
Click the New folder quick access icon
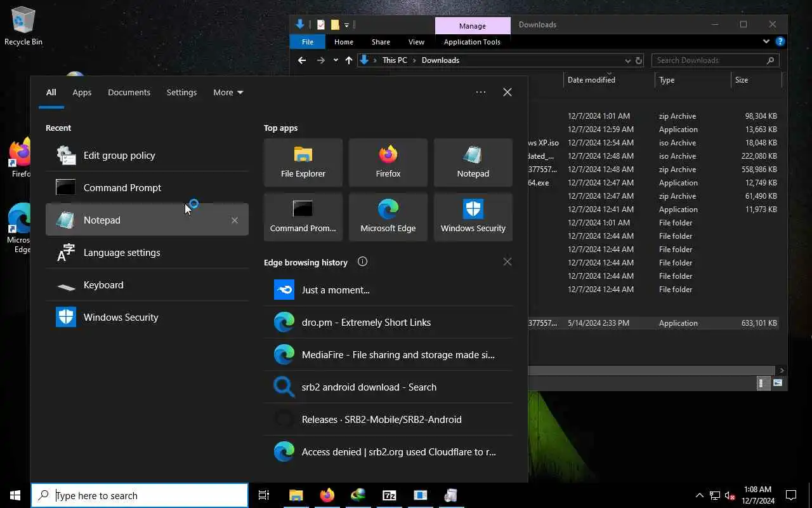(335, 25)
